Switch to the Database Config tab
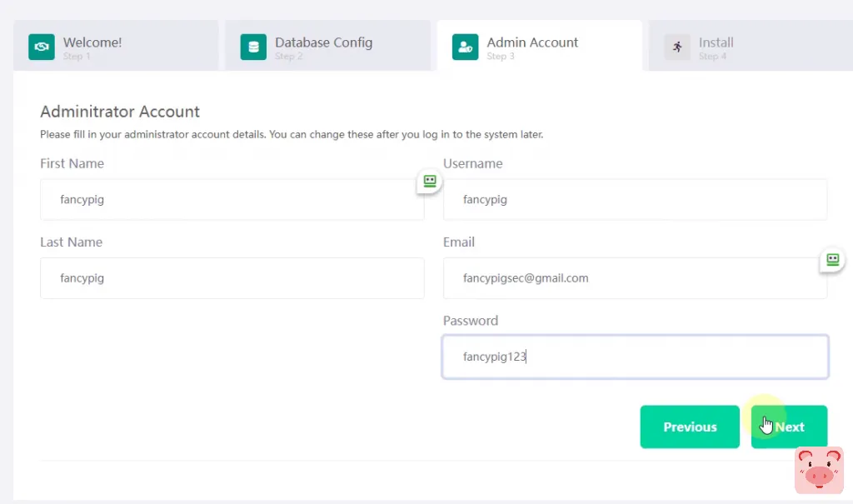The height and width of the screenshot is (504, 853). [323, 42]
